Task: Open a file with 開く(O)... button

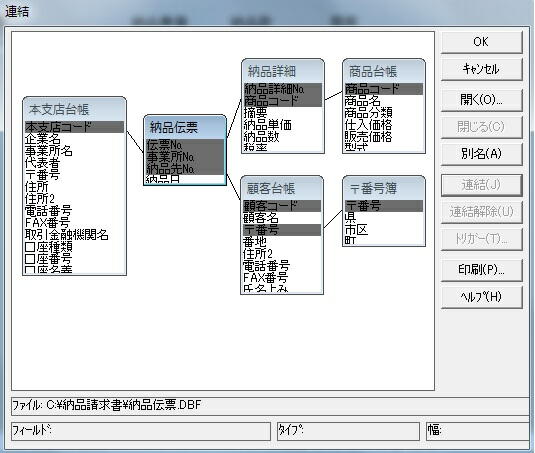Action: (481, 100)
